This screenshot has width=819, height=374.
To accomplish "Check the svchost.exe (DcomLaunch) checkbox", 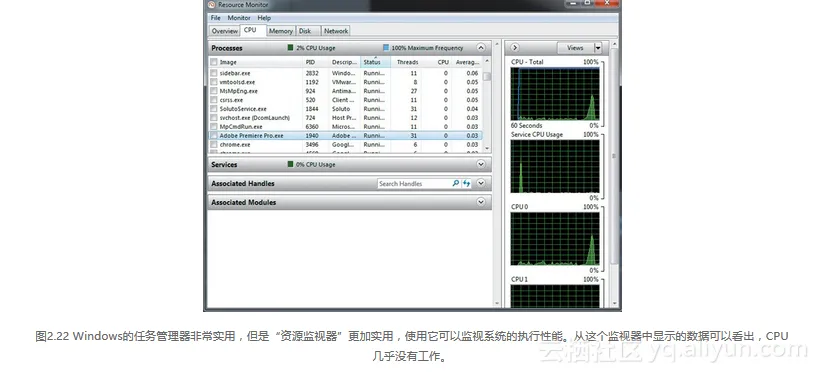I will click(x=214, y=118).
